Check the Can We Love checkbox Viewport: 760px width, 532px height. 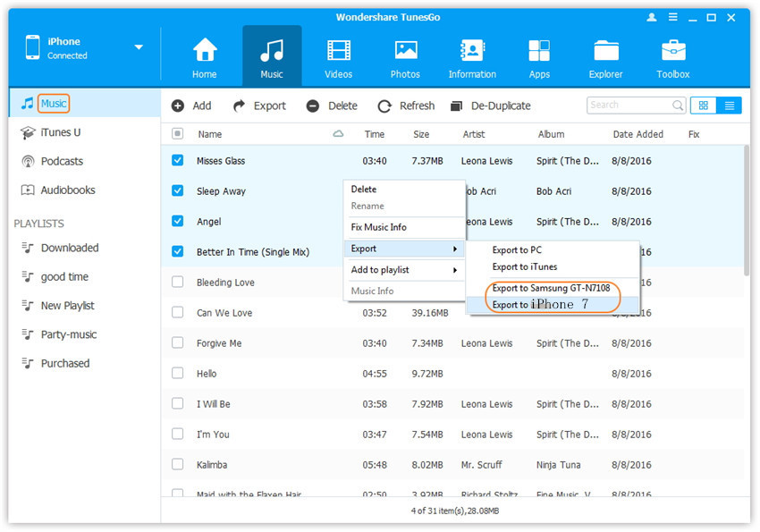177,312
